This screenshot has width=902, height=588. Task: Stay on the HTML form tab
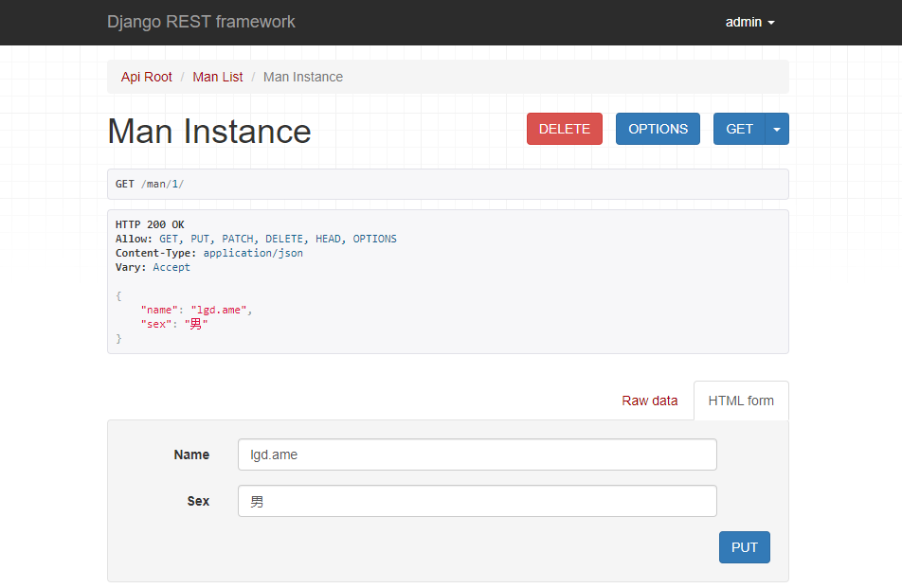[741, 401]
